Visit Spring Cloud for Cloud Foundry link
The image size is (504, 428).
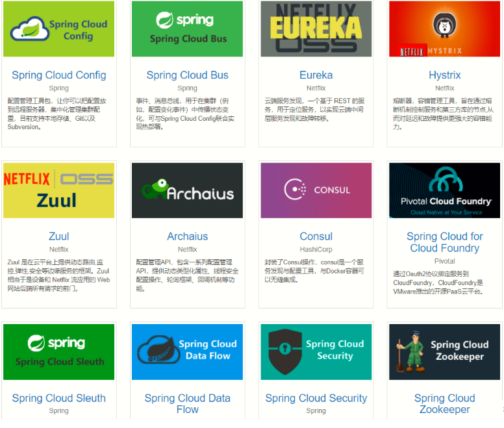pyautogui.click(x=444, y=242)
